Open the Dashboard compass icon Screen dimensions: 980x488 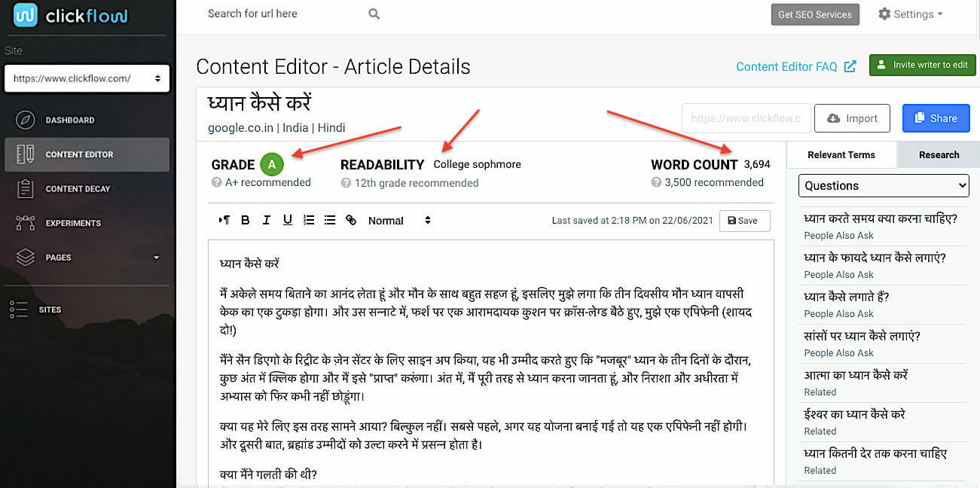(26, 120)
